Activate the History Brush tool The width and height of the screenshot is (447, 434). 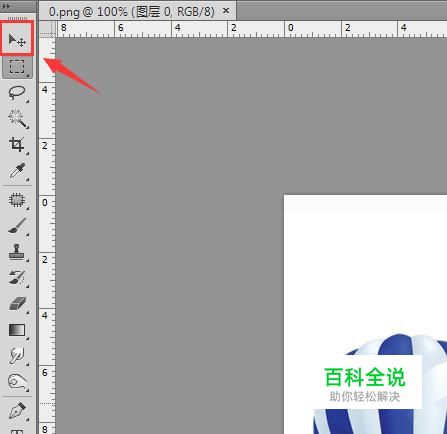tap(17, 278)
